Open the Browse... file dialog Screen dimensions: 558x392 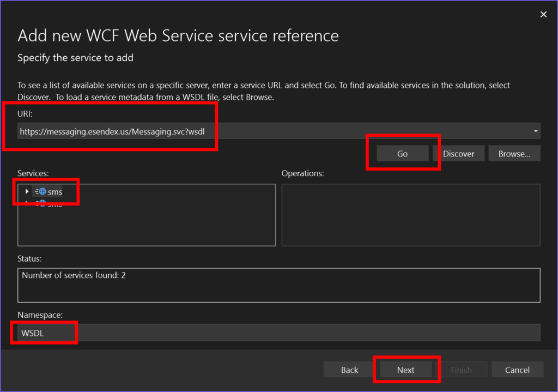pos(514,154)
